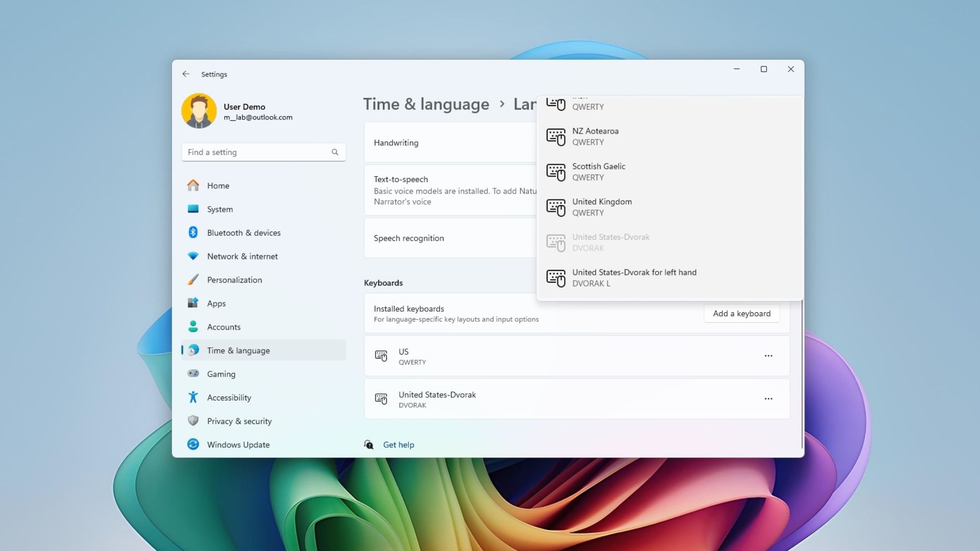Image resolution: width=980 pixels, height=551 pixels.
Task: Click keyboard icon next to NZ Aotearoa
Action: pos(556,137)
